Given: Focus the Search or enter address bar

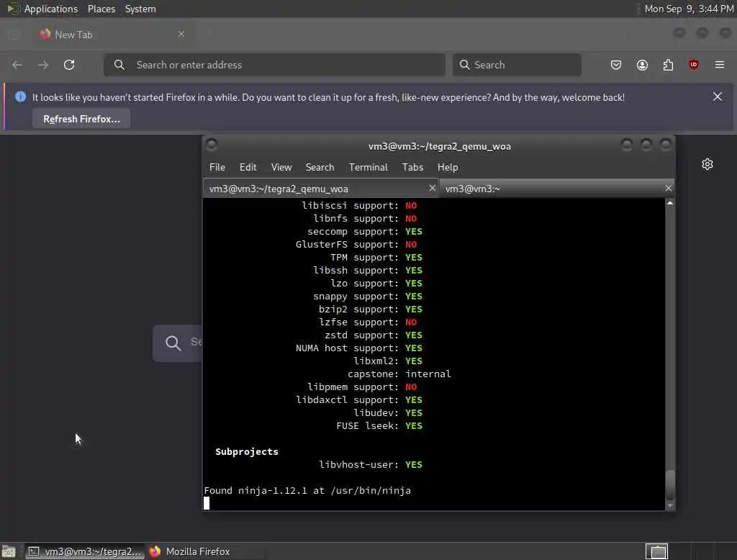Looking at the screenshot, I should pyautogui.click(x=274, y=65).
